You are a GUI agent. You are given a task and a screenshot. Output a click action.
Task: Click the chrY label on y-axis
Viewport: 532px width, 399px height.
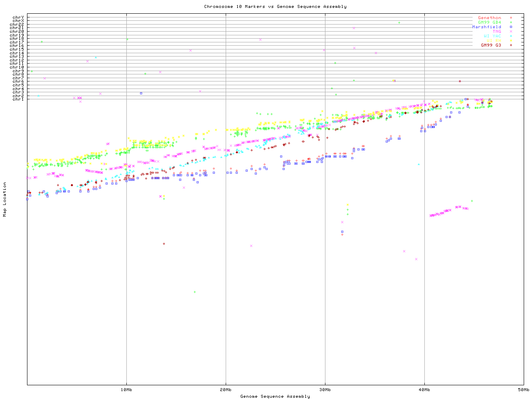[x=18, y=17]
